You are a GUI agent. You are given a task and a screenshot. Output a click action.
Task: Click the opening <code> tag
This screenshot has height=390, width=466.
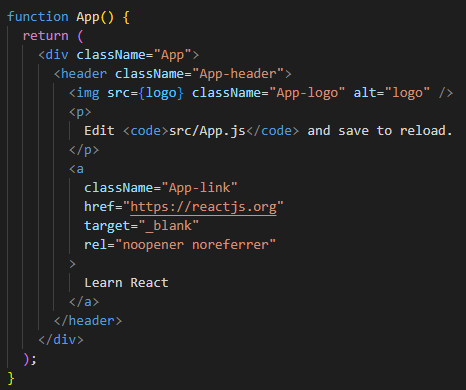[x=146, y=131]
